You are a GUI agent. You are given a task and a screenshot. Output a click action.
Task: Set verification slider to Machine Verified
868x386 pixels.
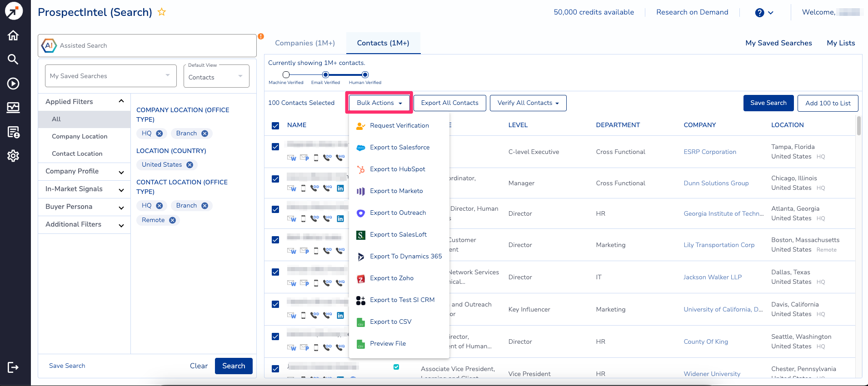coord(286,75)
